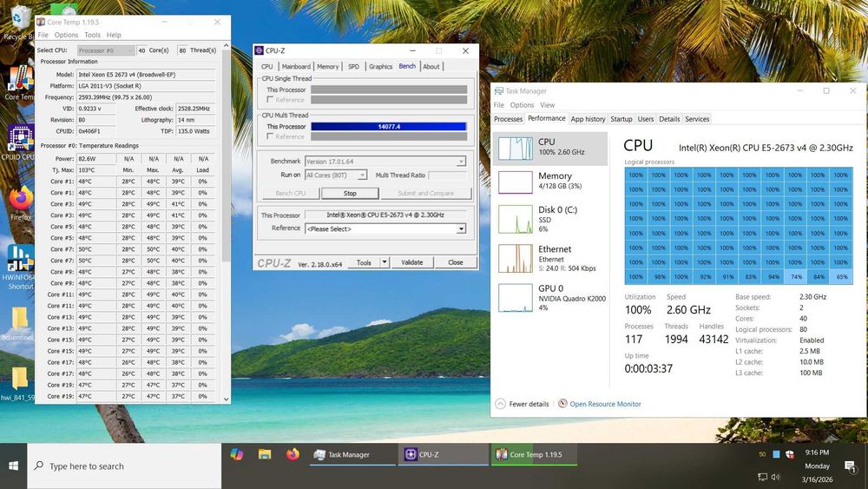Select Disk 0 (C:) in Task Manager sidebar
This screenshot has height=489, width=868.
(x=549, y=219)
